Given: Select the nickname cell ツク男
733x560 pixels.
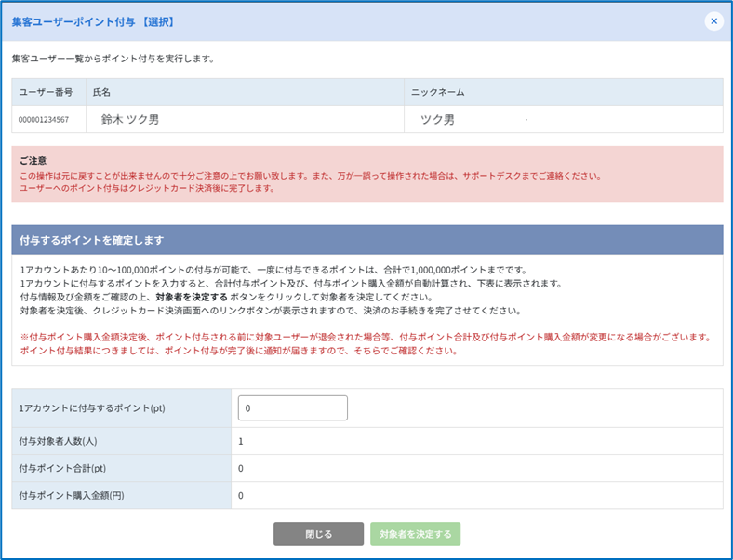Looking at the screenshot, I should 437,120.
